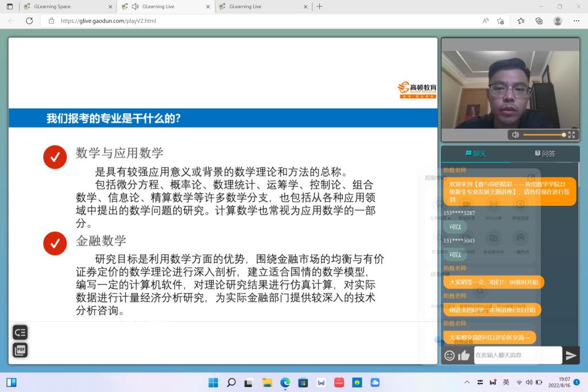Open Edge settings and more menu
The image size is (588, 392).
click(x=576, y=21)
